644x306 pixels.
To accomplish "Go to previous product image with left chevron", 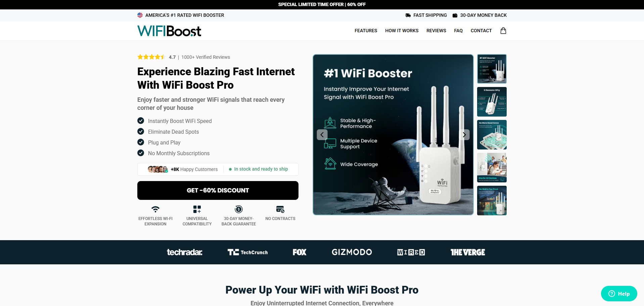I will point(322,135).
